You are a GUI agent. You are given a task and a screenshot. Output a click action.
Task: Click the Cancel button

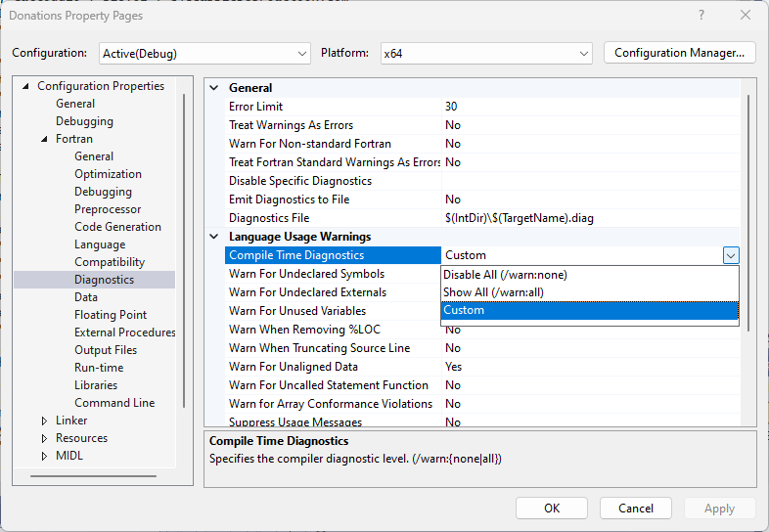pyautogui.click(x=636, y=508)
